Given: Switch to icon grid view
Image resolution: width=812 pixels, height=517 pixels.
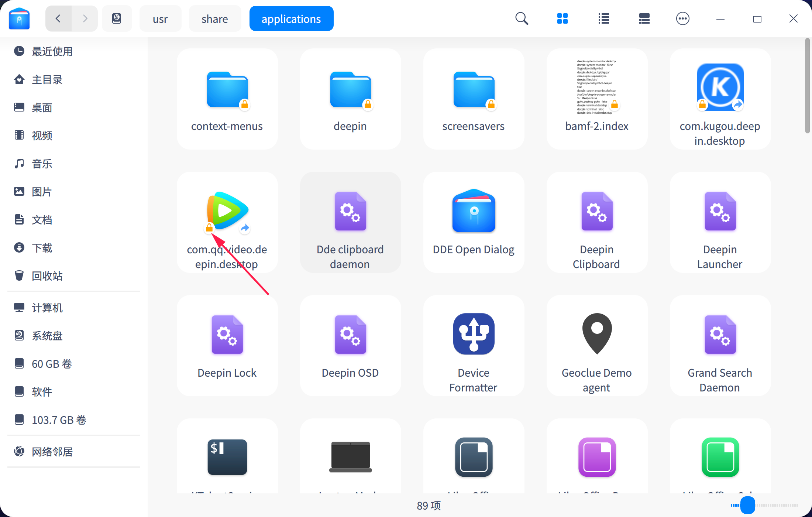Looking at the screenshot, I should click(562, 18).
